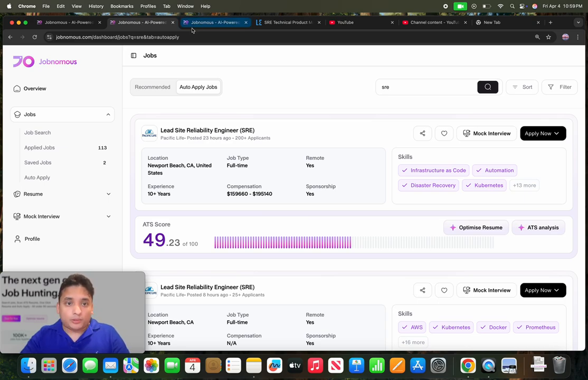
Task: Click Optimise Resume button
Action: pyautogui.click(x=476, y=227)
